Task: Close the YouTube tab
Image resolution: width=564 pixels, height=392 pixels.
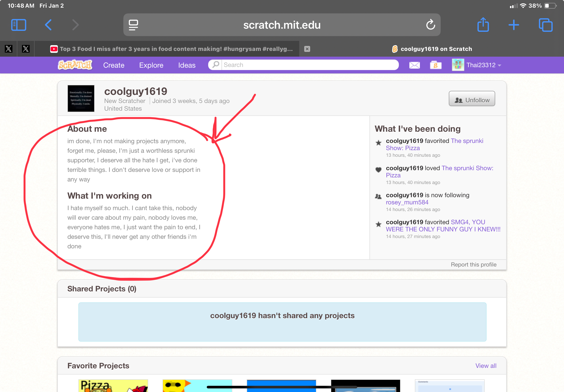Action: click(x=307, y=49)
